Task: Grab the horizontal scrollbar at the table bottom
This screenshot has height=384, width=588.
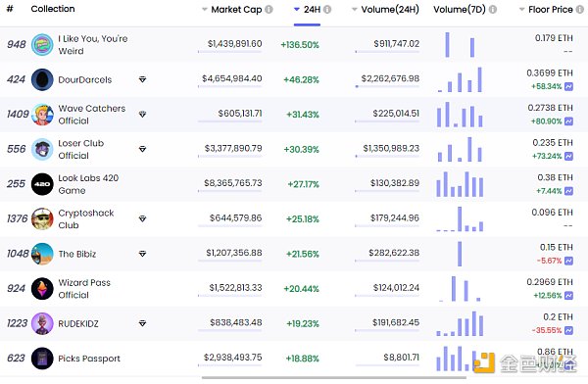Action: pos(334,377)
